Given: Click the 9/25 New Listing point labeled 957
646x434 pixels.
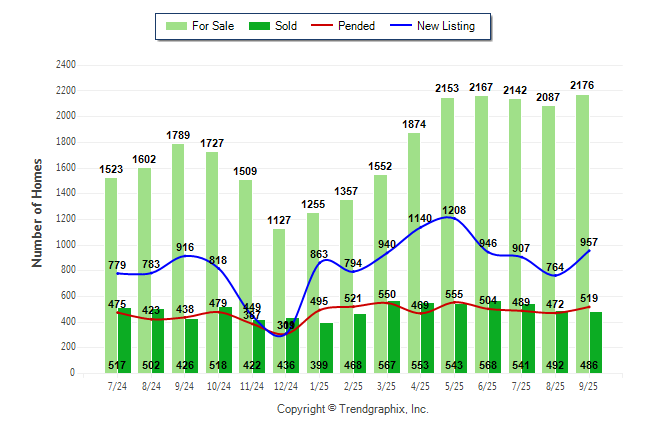Looking at the screenshot, I should tap(589, 250).
